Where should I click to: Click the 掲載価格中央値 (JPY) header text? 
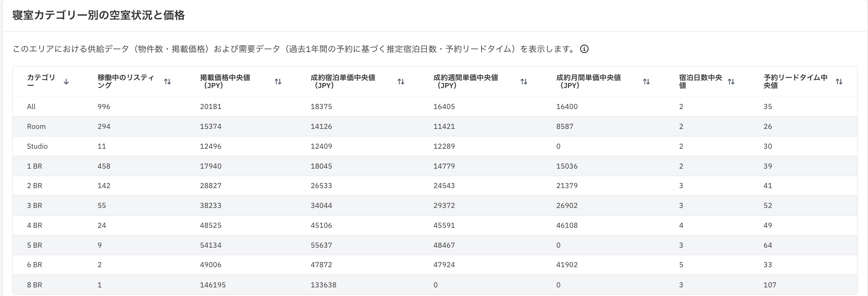pos(225,81)
